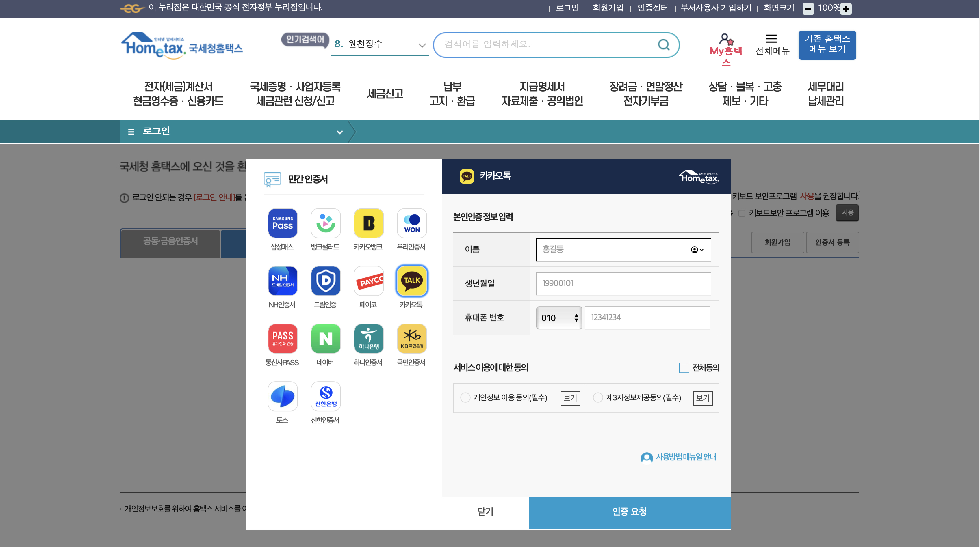Pick the 우리인증서 WON icon
The image size is (980, 547).
[411, 223]
